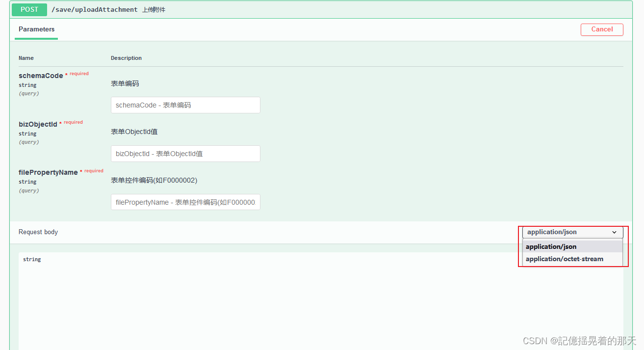This screenshot has height=350, width=644.
Task: Click the required marker beside filePropertyName
Action: pos(81,170)
